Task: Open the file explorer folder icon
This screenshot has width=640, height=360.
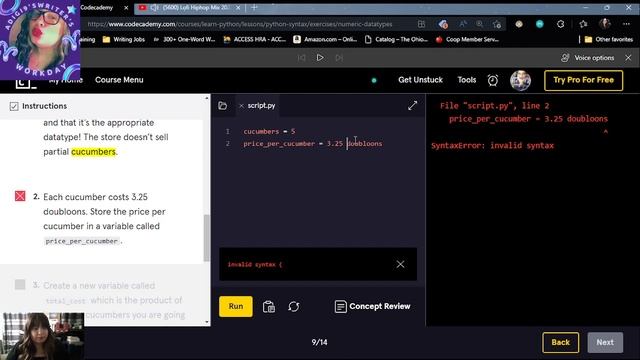Action: [222, 106]
